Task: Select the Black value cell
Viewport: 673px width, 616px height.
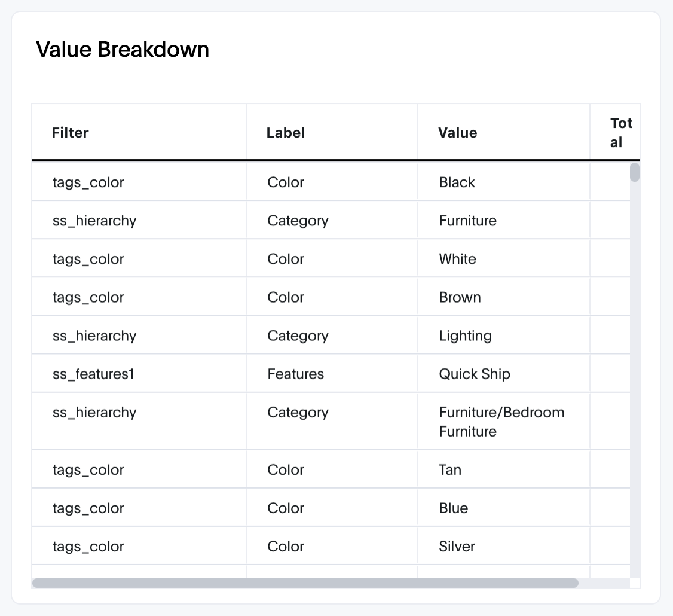Action: [x=503, y=182]
